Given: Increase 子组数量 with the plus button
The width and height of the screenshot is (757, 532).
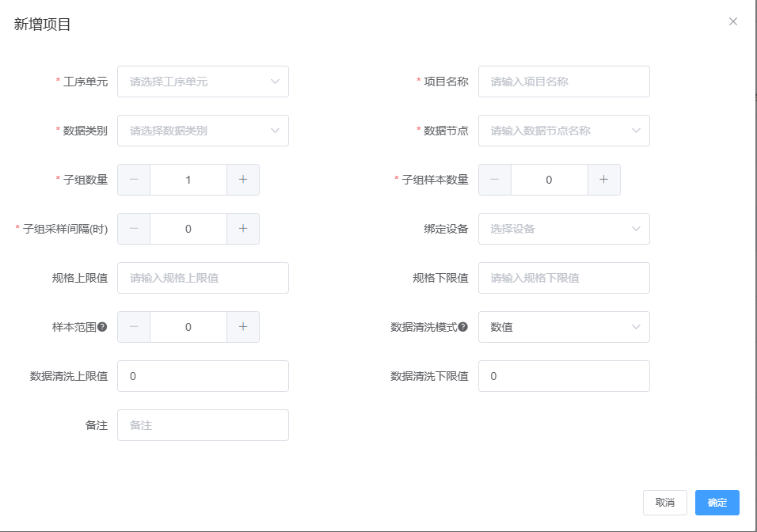Looking at the screenshot, I should (243, 180).
